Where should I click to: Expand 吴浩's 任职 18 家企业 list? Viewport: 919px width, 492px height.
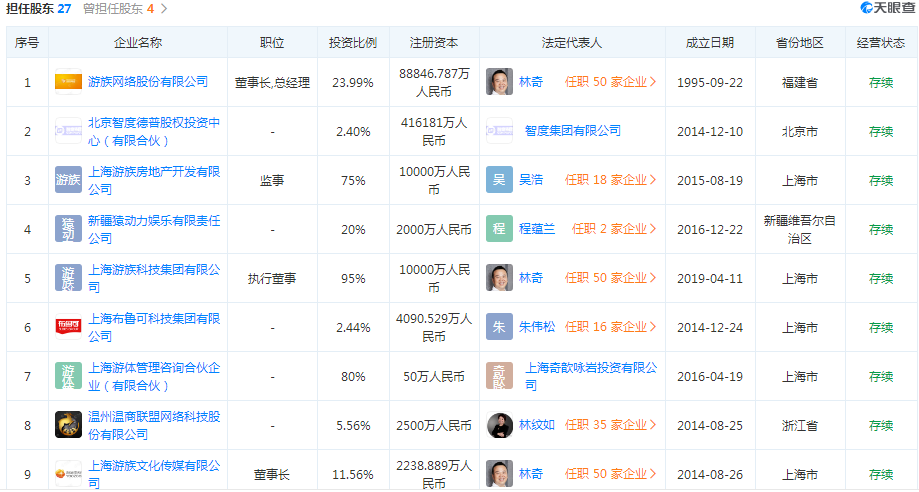610,180
